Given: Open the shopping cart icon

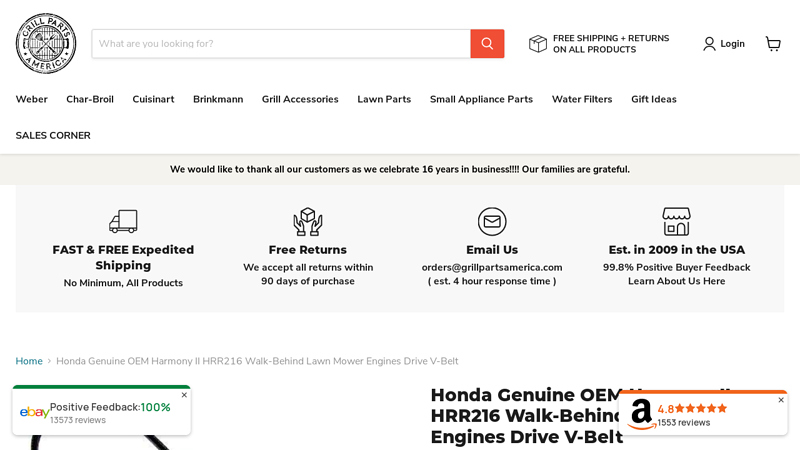Looking at the screenshot, I should (x=773, y=44).
